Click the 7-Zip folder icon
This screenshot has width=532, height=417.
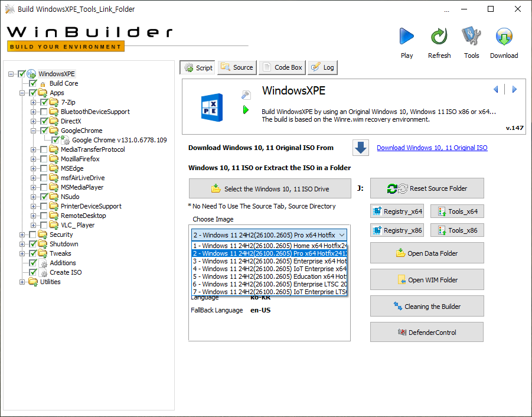(x=54, y=102)
